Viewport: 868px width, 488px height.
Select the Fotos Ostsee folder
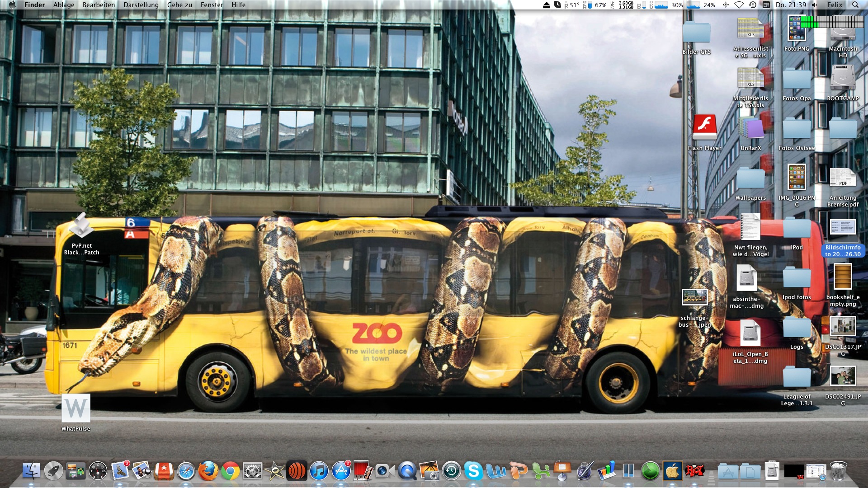point(797,134)
